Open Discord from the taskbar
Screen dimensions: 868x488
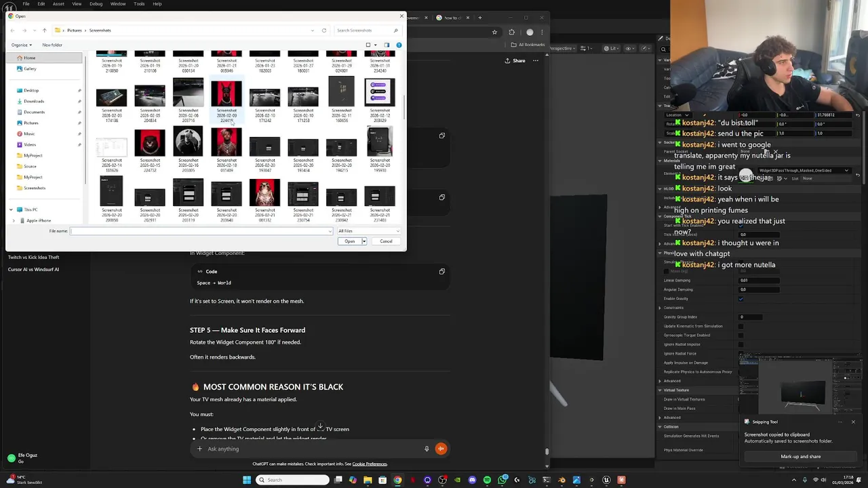click(x=472, y=480)
